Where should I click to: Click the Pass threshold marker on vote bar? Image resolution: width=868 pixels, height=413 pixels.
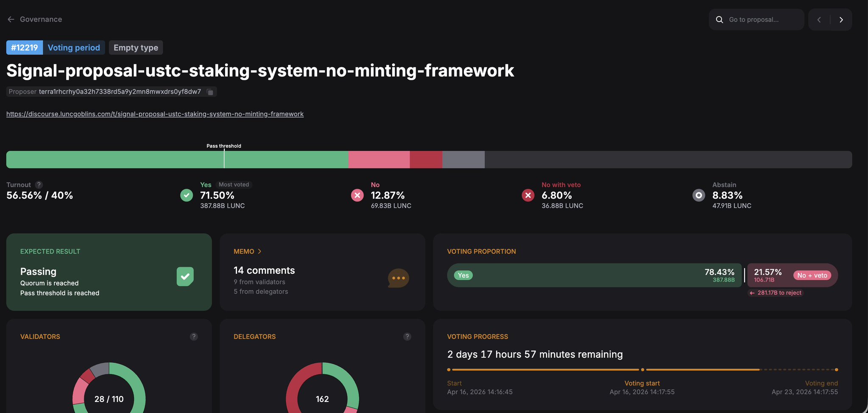click(x=224, y=159)
